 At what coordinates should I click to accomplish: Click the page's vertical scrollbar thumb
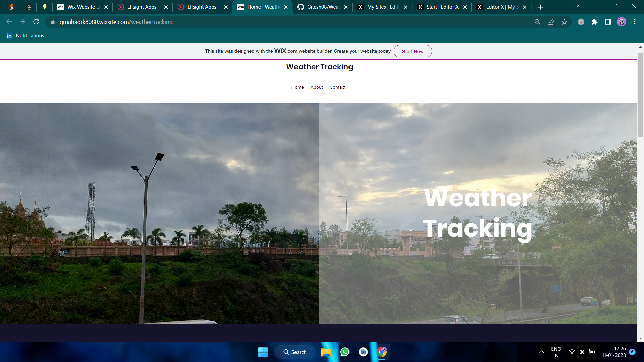point(640,96)
